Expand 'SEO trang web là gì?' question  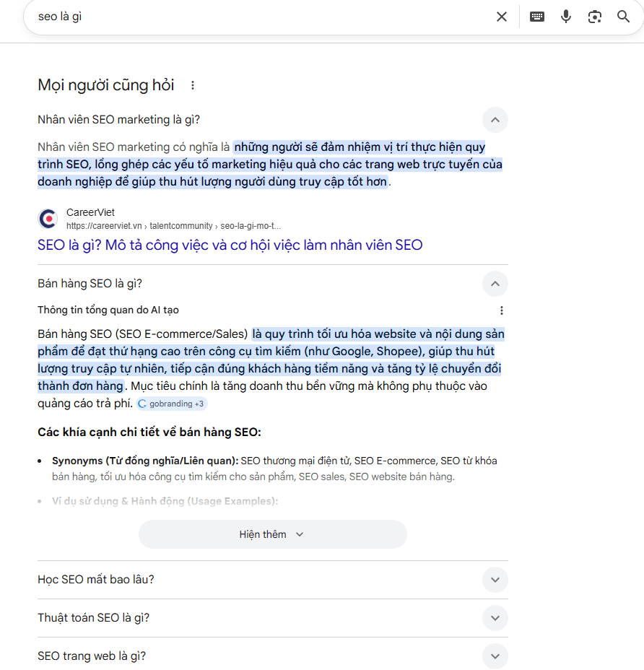[495, 656]
